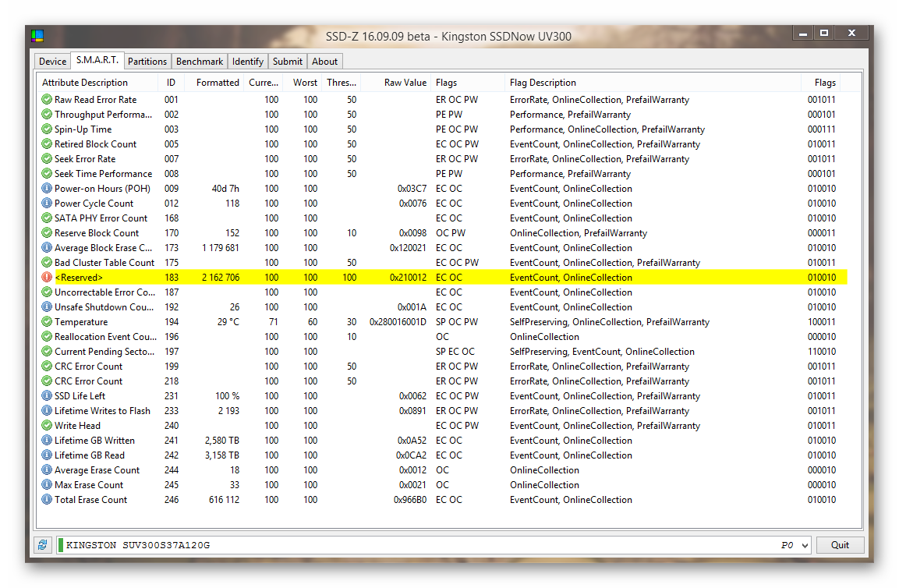Click the info icon for Average Erase Count

(47, 469)
